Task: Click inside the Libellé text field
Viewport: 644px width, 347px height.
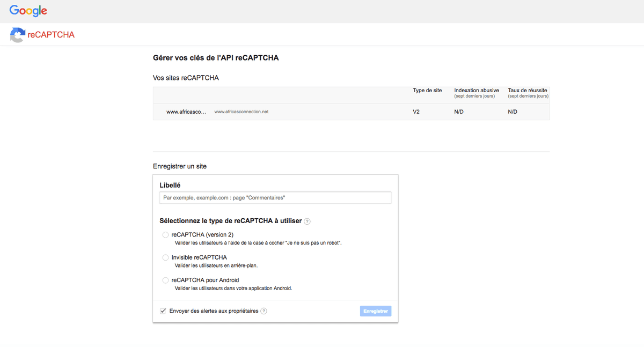Action: (275, 197)
